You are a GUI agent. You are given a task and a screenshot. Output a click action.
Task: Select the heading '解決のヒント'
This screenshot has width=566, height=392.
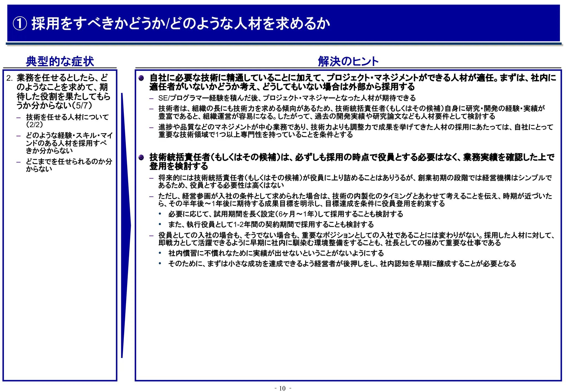348,61
